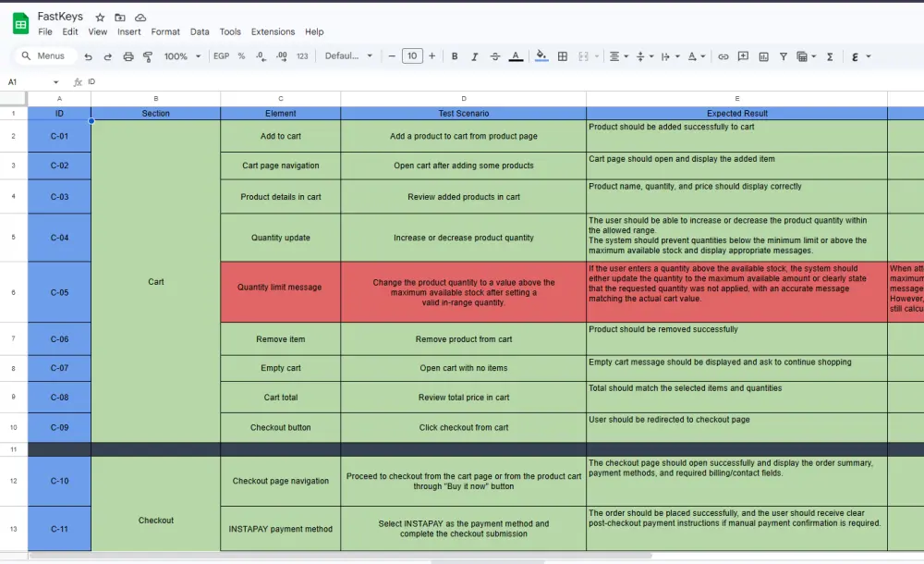Open vertical align dropdown
924x564 pixels.
coord(645,56)
